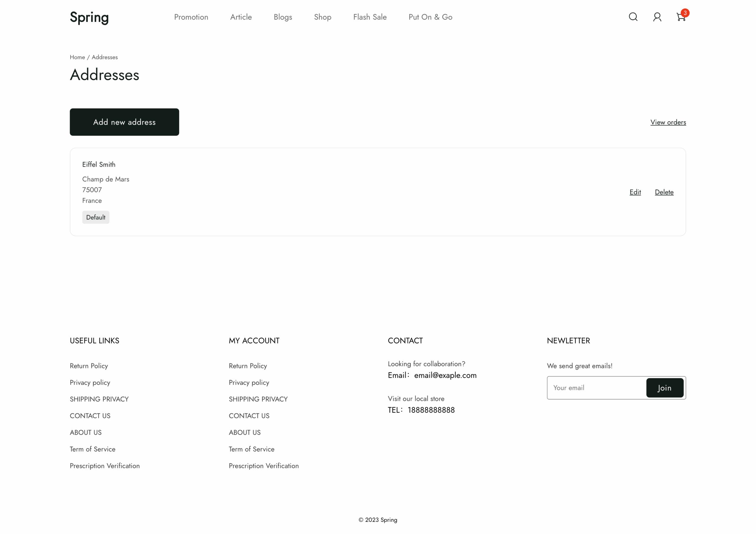This screenshot has width=756, height=534.
Task: Open Prescription Verification under My Account
Action: pyautogui.click(x=264, y=466)
